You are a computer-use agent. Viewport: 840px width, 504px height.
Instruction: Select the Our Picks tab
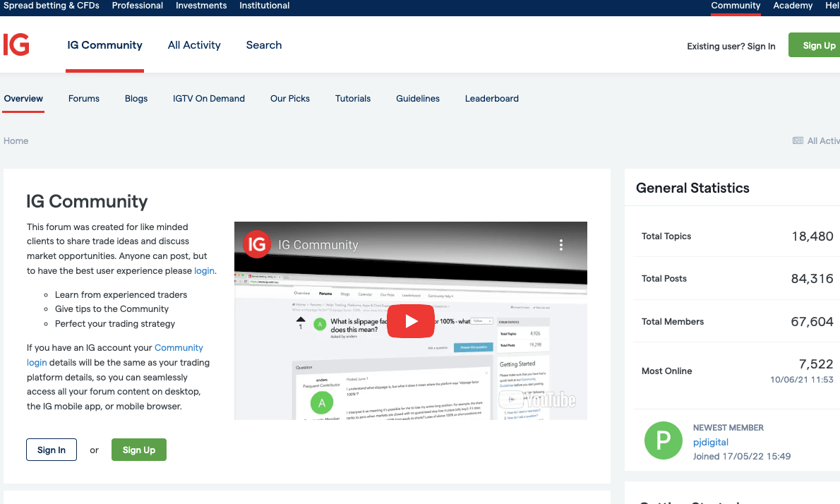tap(290, 99)
